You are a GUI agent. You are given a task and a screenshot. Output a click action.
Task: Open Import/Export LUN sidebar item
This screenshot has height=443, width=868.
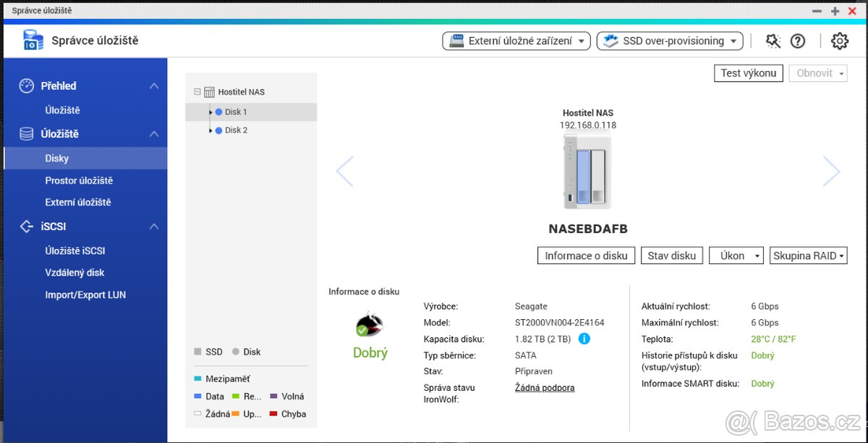(85, 295)
